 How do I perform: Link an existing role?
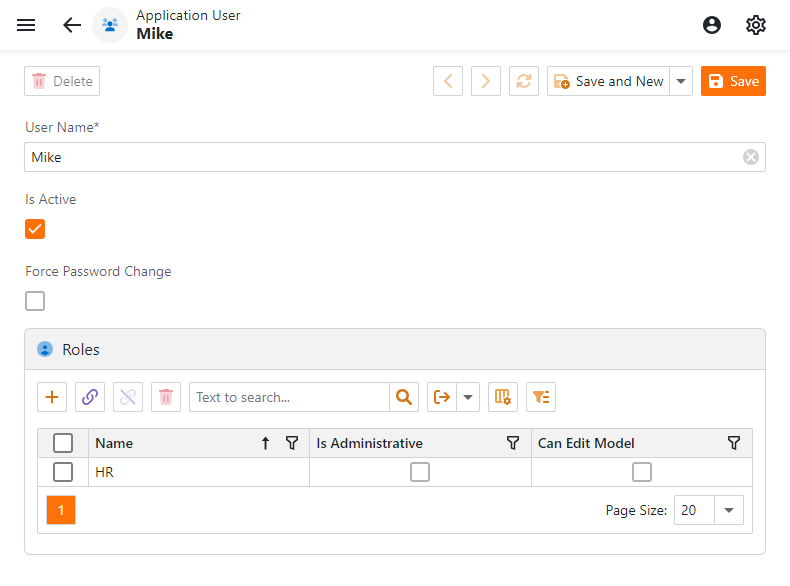90,397
